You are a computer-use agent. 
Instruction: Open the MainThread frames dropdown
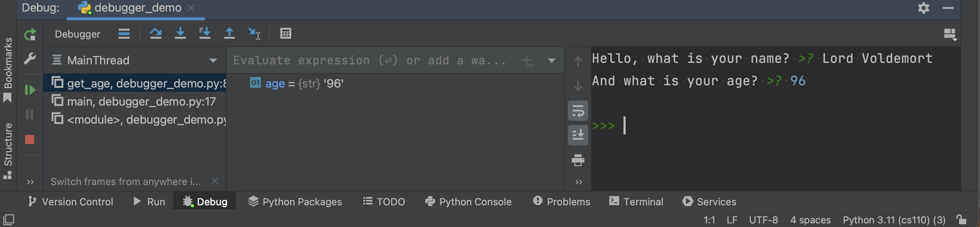(213, 60)
